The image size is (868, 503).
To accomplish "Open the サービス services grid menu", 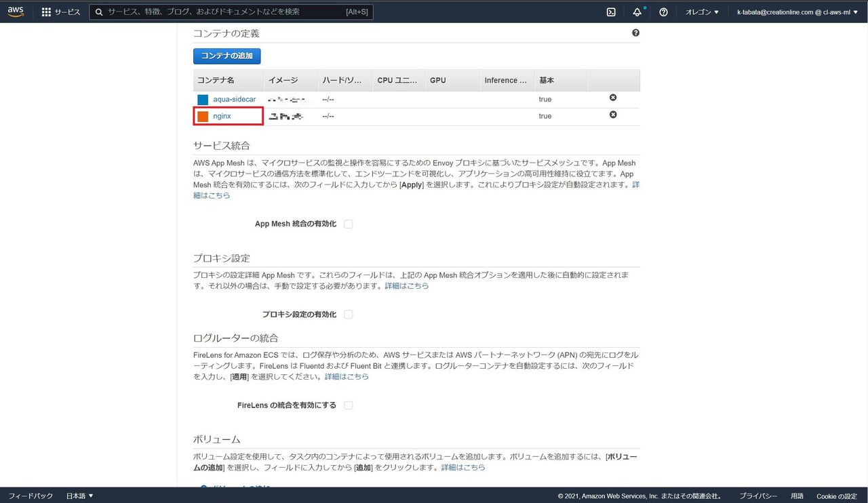I will 61,12.
